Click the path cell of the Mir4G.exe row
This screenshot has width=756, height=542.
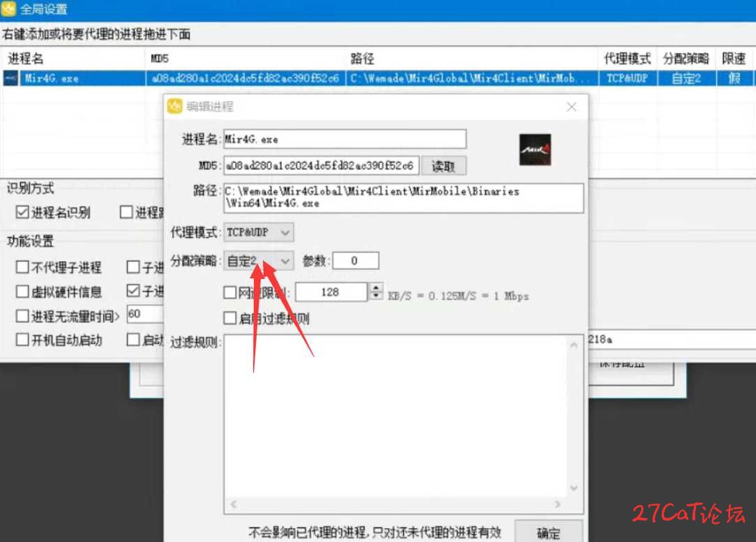pyautogui.click(x=472, y=78)
